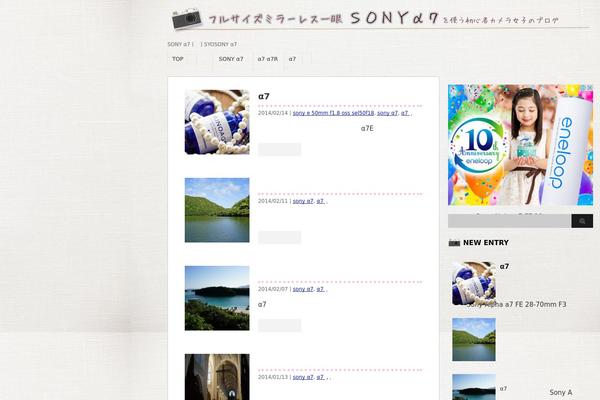Image resolution: width=600 pixels, height=400 pixels.
Task: Click the site title banner SONY α7
Action: [x=383, y=18]
